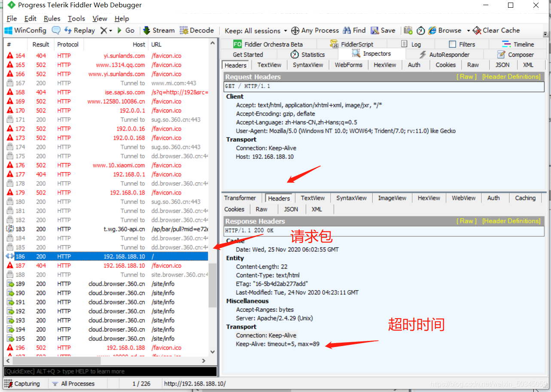Select response Caching tab

[x=525, y=198]
